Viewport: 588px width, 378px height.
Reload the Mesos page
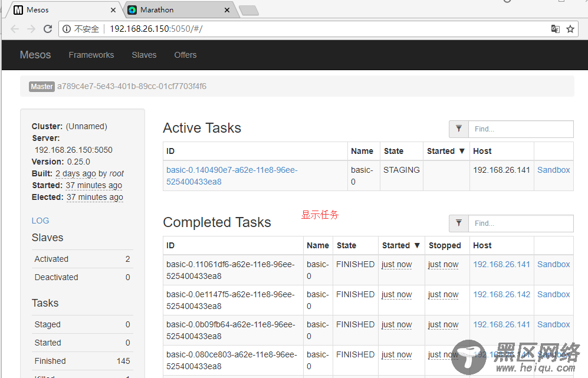[48, 29]
